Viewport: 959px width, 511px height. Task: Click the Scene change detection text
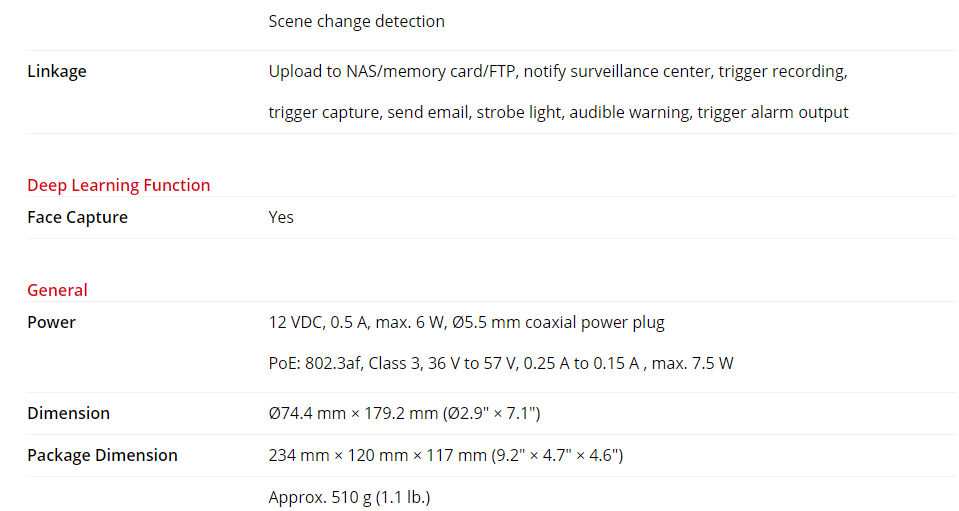pyautogui.click(x=357, y=21)
